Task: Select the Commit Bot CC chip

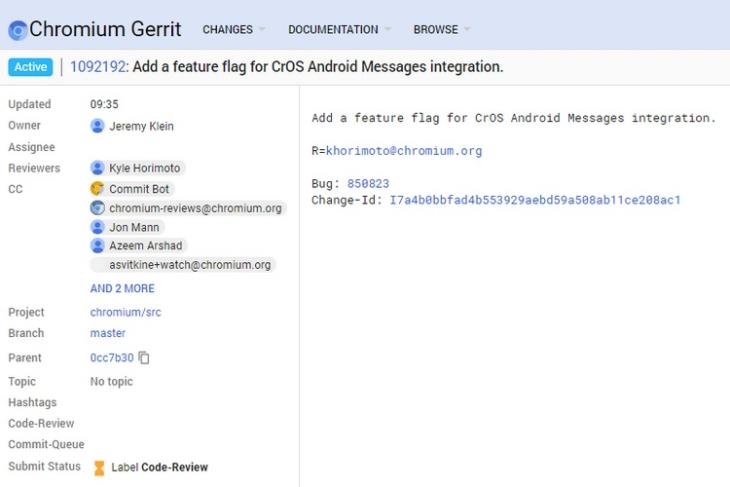Action: click(x=132, y=189)
